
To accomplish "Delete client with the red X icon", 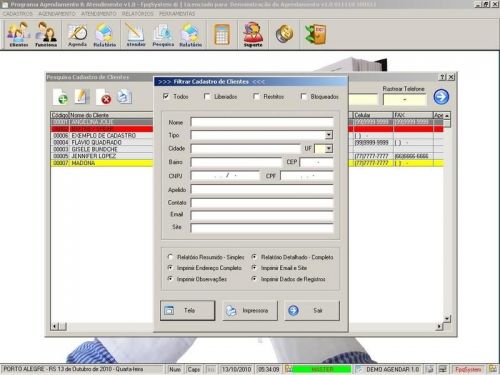I will (104, 97).
